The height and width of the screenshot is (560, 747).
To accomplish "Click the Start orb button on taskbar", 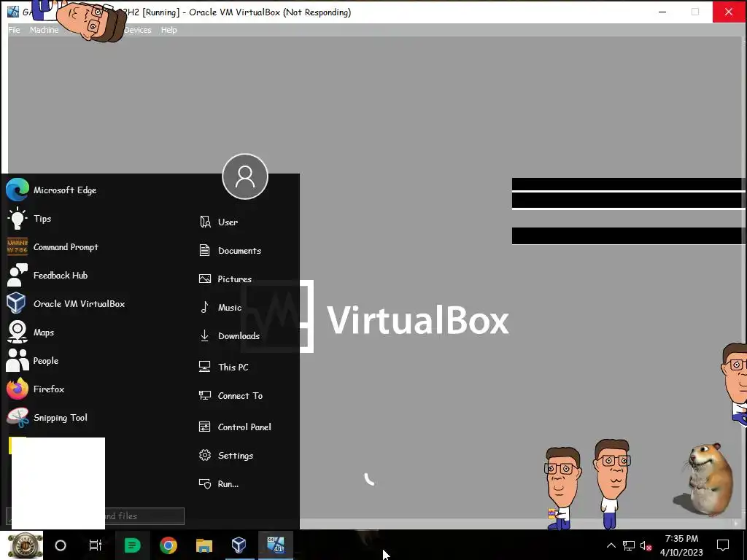I will [x=25, y=545].
